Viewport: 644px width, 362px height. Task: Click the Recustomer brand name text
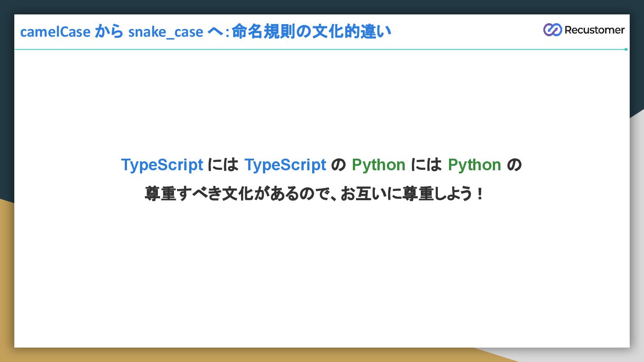coord(594,30)
